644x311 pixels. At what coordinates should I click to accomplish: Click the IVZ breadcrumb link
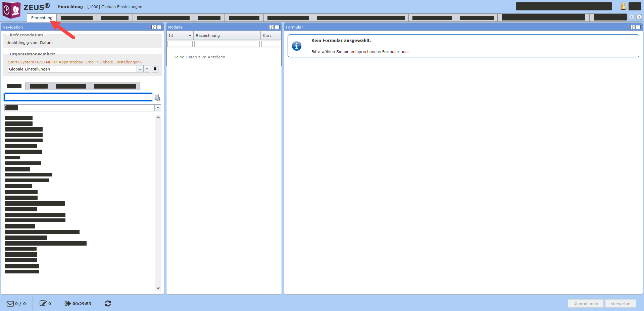[40, 62]
